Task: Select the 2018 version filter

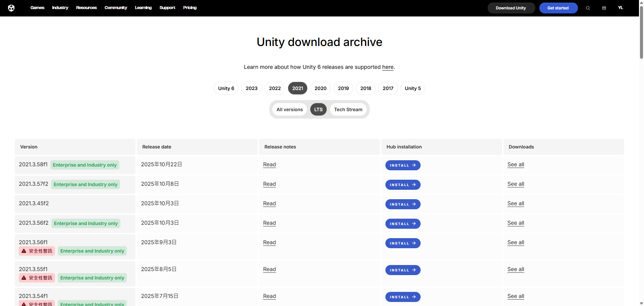Action: coord(366,88)
